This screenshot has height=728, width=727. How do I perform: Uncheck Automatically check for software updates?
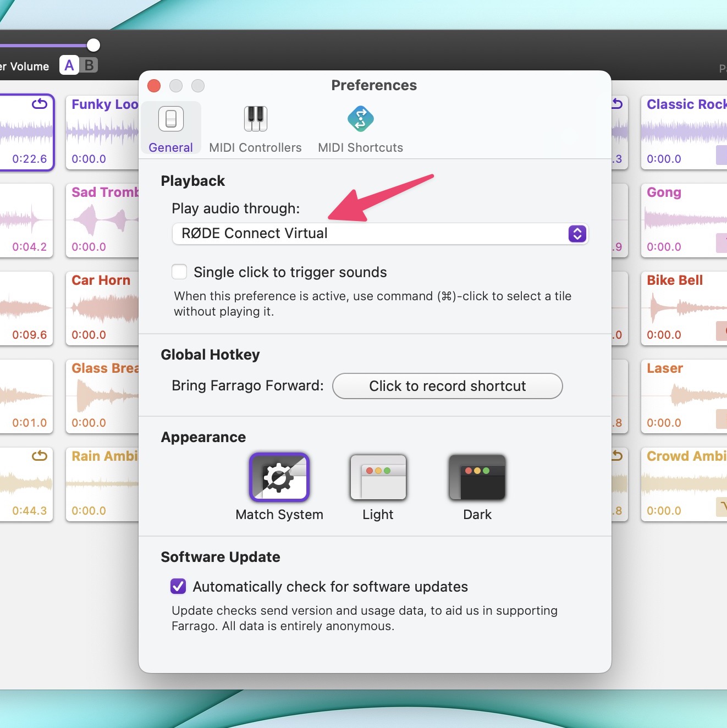(178, 586)
